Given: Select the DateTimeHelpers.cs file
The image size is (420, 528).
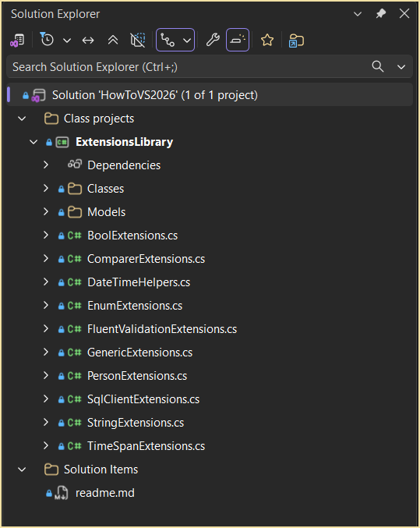Looking at the screenshot, I should pos(139,282).
